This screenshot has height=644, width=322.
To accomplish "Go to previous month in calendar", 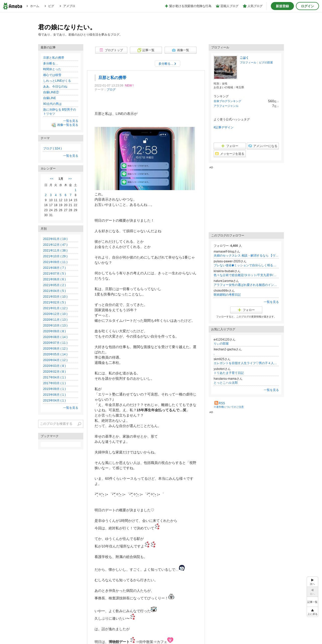I will tap(52, 179).
